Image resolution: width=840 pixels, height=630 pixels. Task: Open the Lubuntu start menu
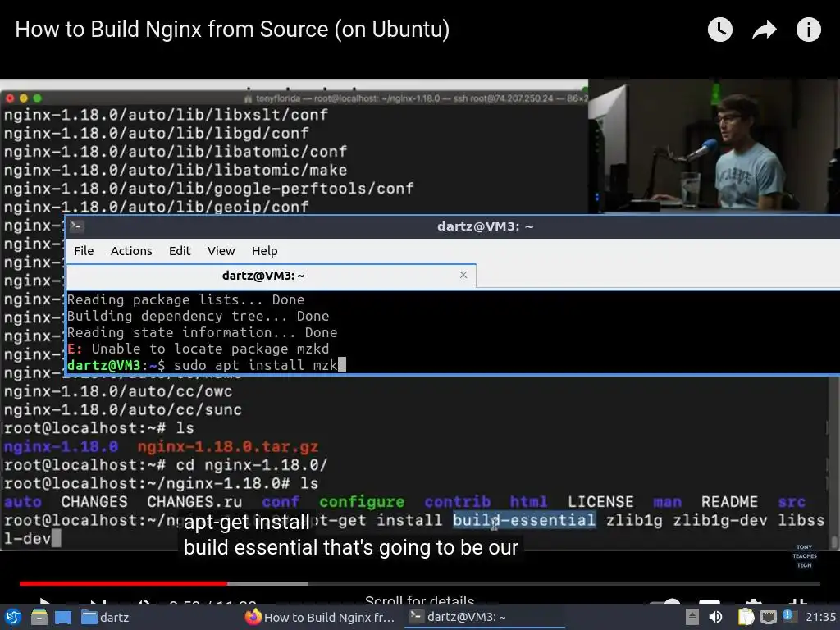pyautogui.click(x=13, y=617)
